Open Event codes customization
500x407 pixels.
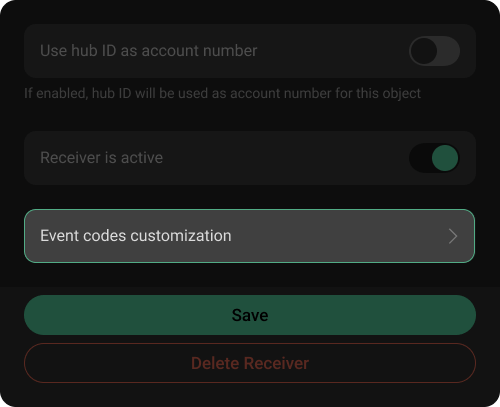point(250,236)
